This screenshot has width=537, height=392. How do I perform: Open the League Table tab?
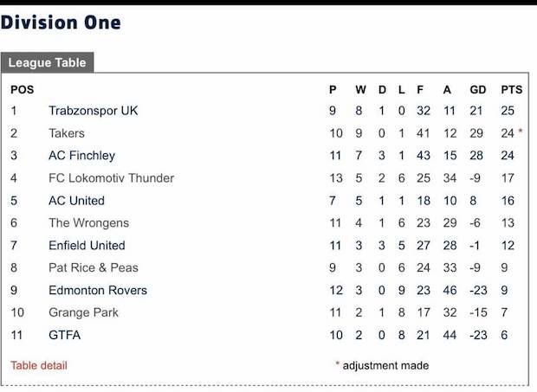tap(48, 62)
